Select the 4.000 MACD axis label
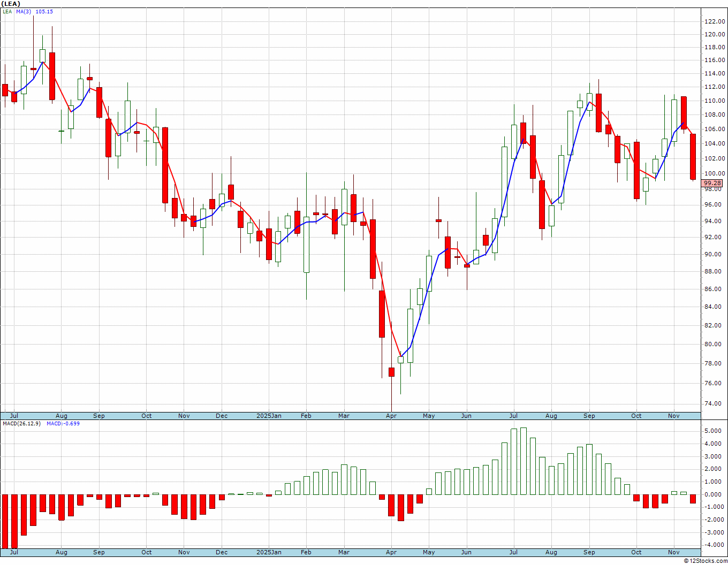 coord(713,444)
